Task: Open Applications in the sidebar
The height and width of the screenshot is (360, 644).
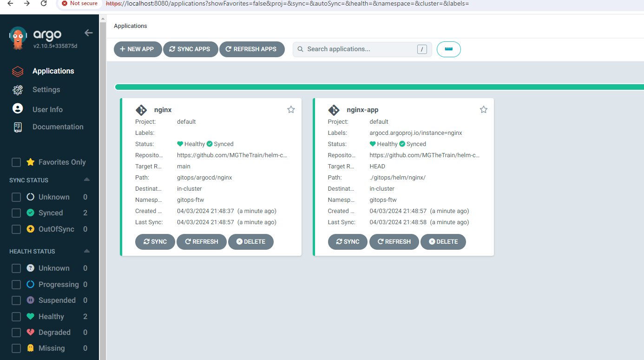Action: point(53,71)
